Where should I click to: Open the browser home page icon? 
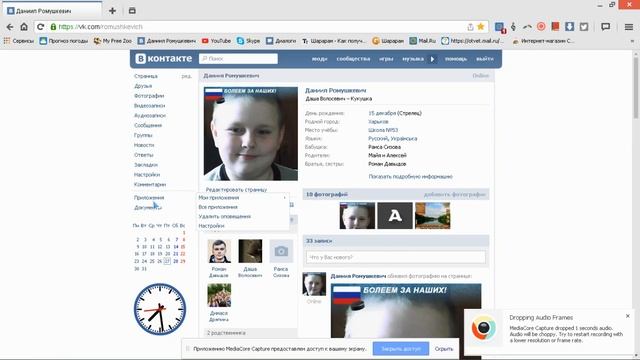(24, 27)
